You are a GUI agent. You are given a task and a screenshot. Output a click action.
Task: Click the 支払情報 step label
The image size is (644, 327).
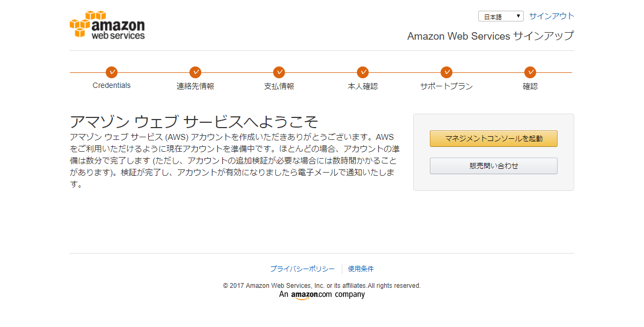279,86
